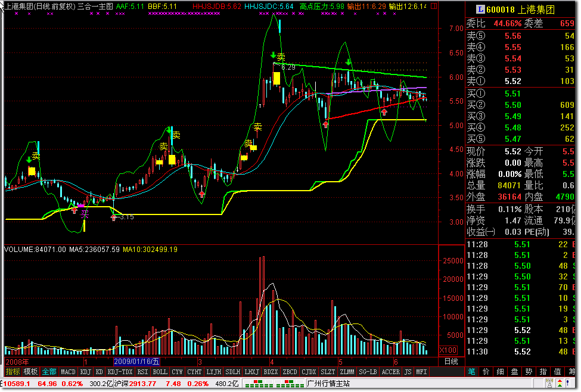The width and height of the screenshot is (581, 392).
Task: Click the 买② price 5.50 row
Action: pyautogui.click(x=520, y=105)
